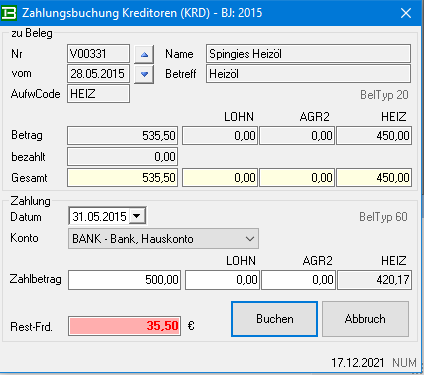Click the vom date field 28.05.2015
The image size is (424, 375).
(98, 74)
